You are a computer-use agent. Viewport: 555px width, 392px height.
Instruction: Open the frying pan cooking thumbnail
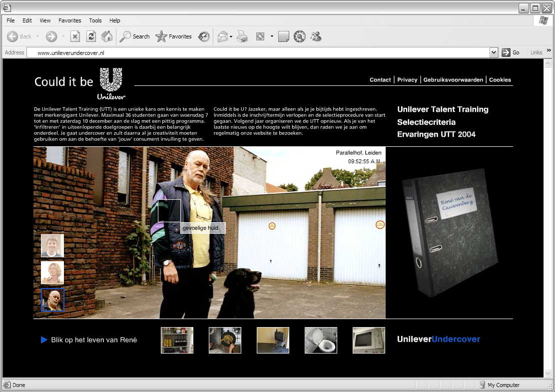pyautogui.click(x=225, y=341)
